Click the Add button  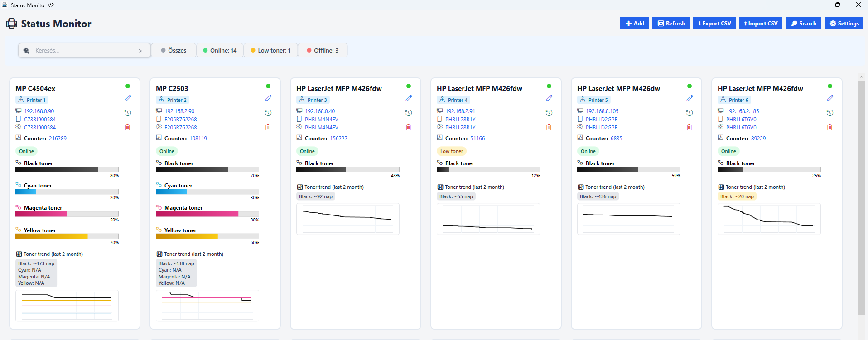point(634,24)
